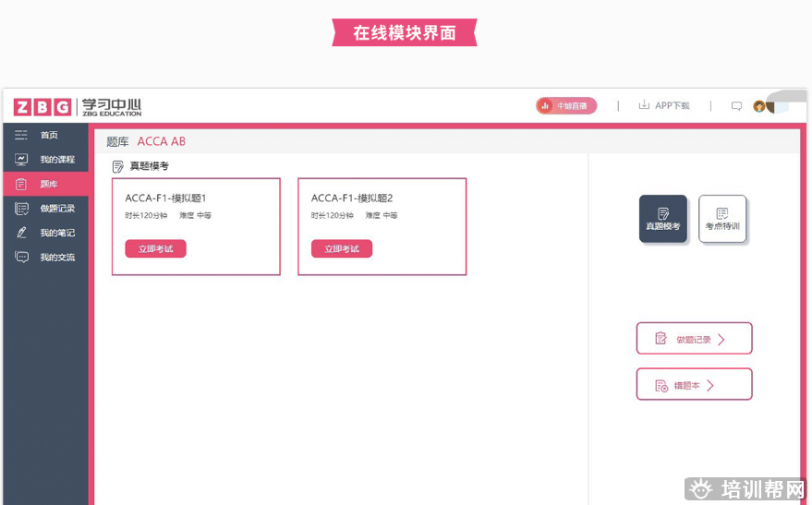Viewport: 812px width, 505px height.
Task: Expand 做题记录 with its right chevron
Action: [x=721, y=339]
